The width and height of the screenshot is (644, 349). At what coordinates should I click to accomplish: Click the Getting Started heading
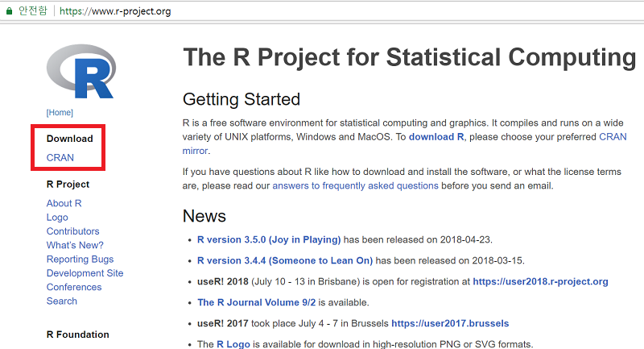(242, 99)
